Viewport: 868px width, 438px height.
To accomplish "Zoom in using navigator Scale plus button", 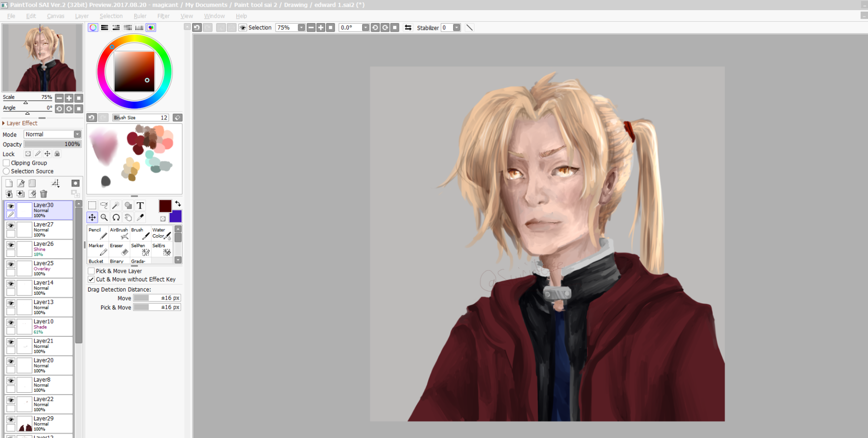I will pyautogui.click(x=69, y=98).
